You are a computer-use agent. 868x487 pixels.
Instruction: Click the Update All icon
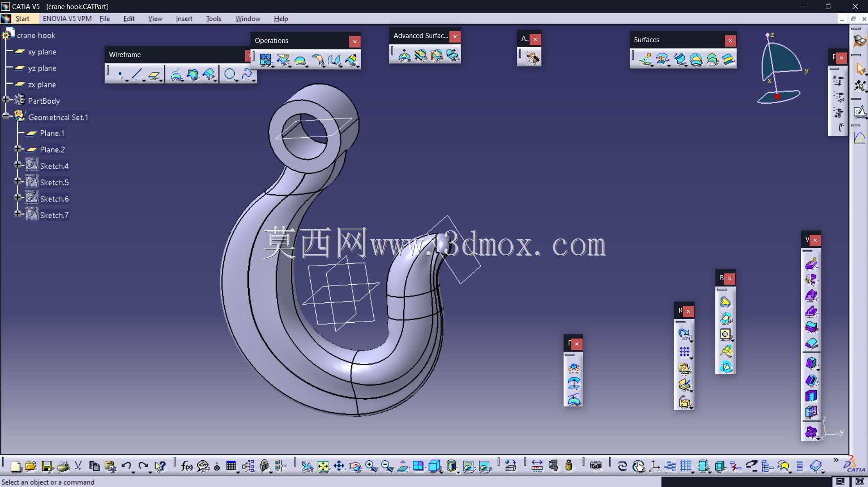(622, 466)
